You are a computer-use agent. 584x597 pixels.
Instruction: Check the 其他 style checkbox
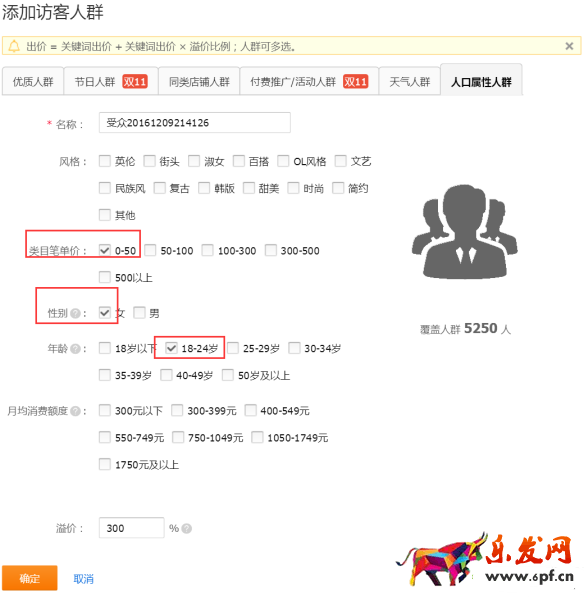click(105, 215)
